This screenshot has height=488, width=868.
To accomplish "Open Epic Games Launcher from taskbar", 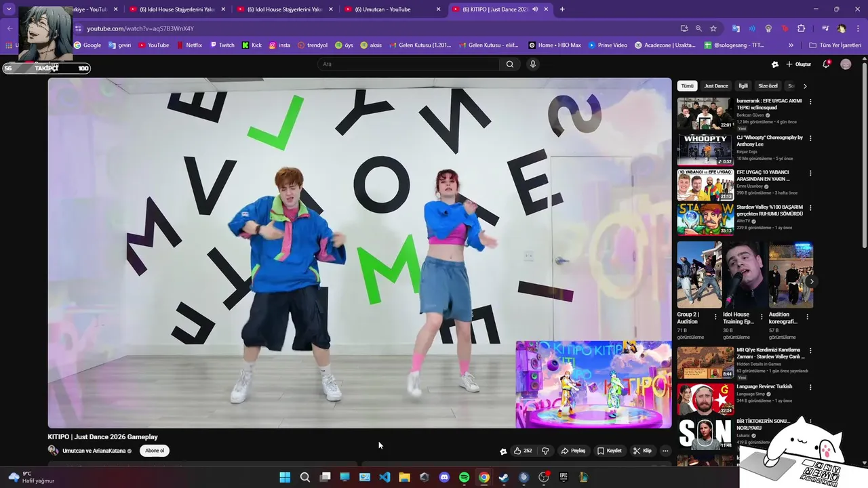I will point(563,477).
